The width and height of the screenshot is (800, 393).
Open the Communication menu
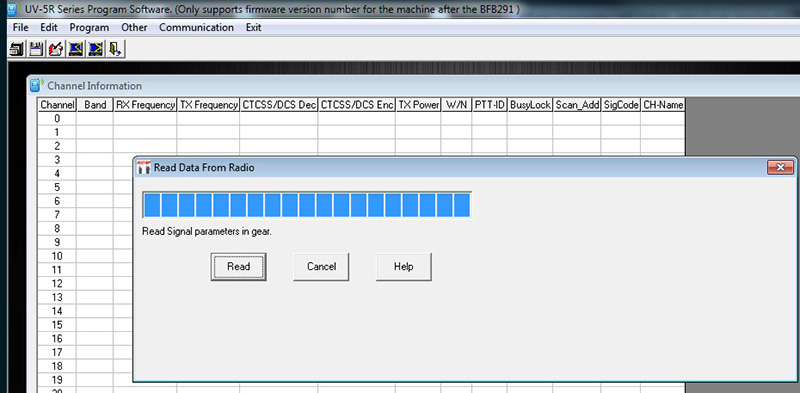tap(196, 28)
